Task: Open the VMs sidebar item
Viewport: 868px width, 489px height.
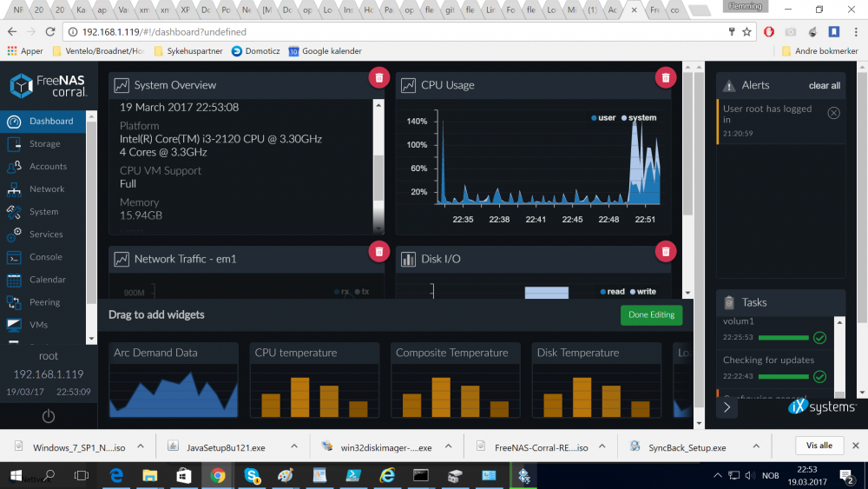Action: click(x=38, y=325)
